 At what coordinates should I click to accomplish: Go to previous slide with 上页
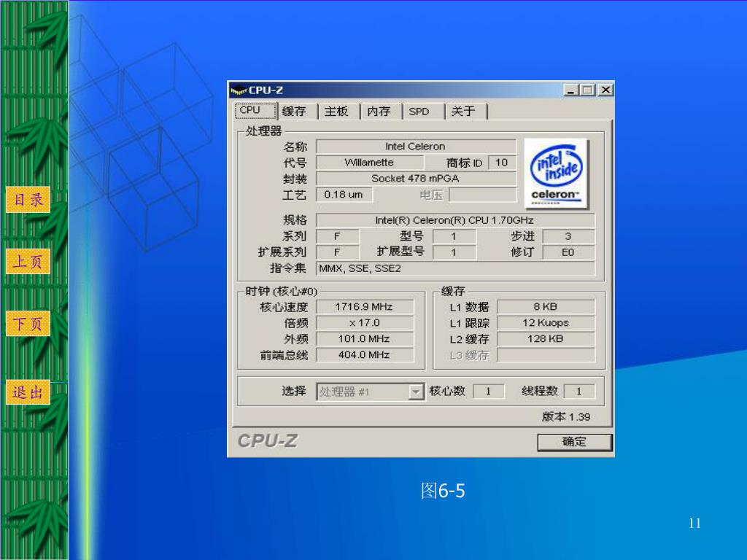[28, 262]
